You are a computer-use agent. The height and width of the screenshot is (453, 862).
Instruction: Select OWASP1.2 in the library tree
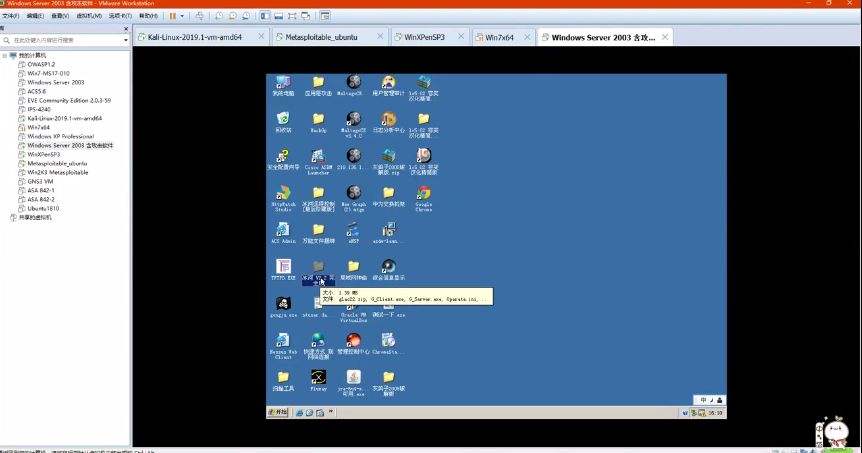(41, 64)
